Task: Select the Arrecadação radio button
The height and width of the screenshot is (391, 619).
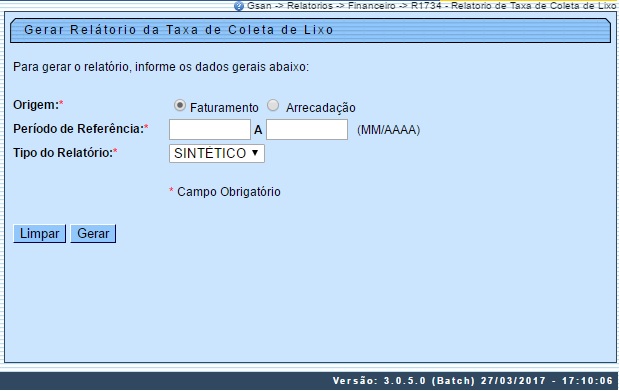Action: [x=273, y=105]
